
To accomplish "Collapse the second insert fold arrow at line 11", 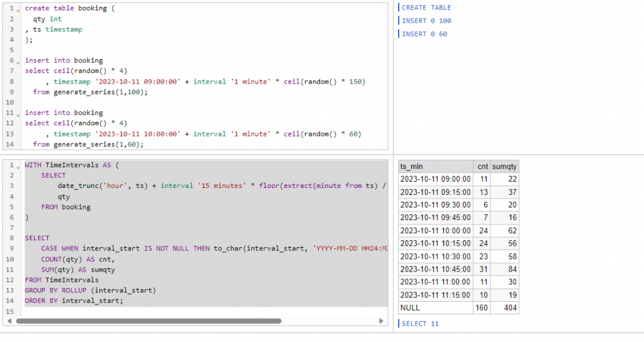I will coord(18,114).
